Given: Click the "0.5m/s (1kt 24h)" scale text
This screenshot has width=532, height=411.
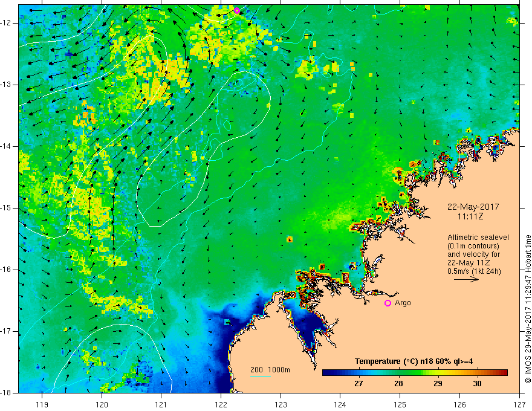Looking at the screenshot, I should click(x=474, y=271).
